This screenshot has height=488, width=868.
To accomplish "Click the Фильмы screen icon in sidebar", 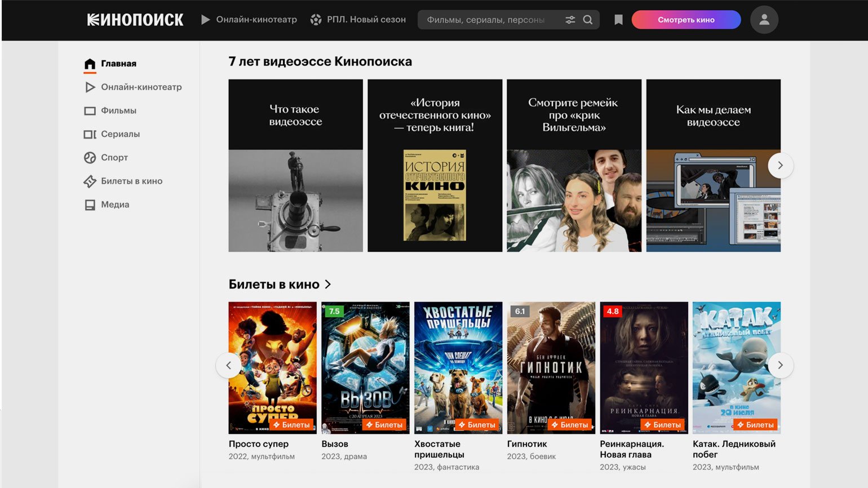I will point(90,111).
